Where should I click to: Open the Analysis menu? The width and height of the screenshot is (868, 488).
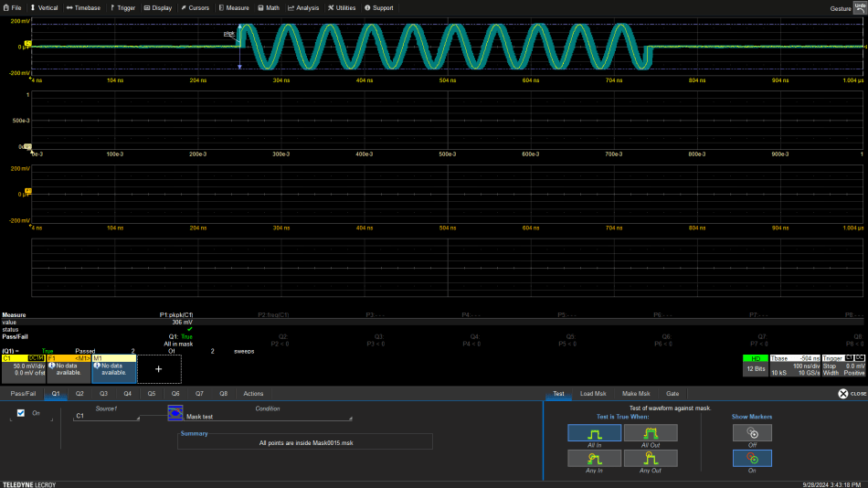pos(303,7)
